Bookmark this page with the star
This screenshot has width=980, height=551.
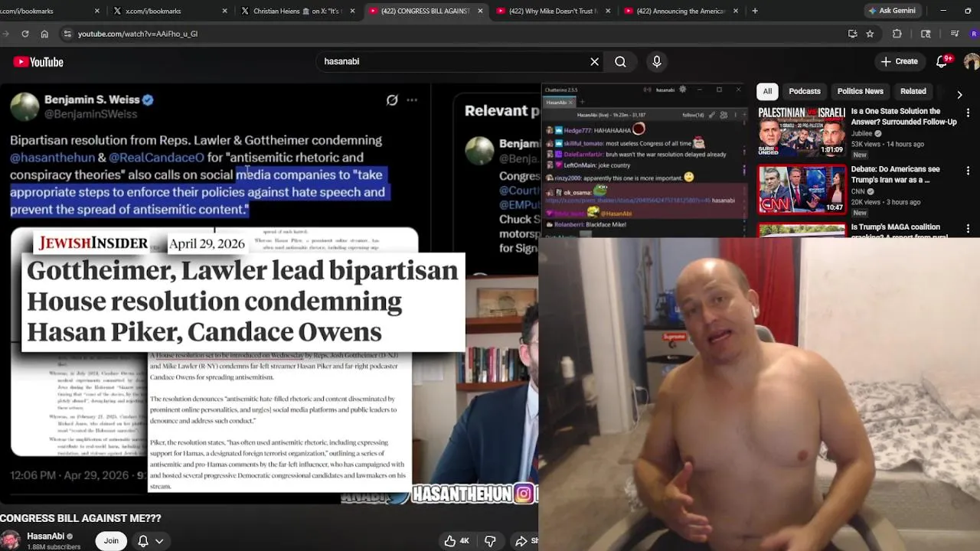[870, 34]
